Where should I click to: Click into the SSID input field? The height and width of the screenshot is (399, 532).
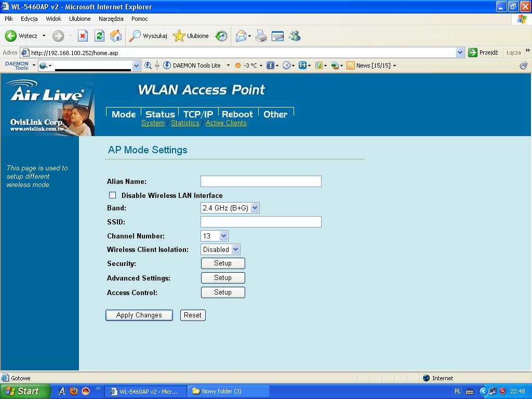click(x=261, y=222)
